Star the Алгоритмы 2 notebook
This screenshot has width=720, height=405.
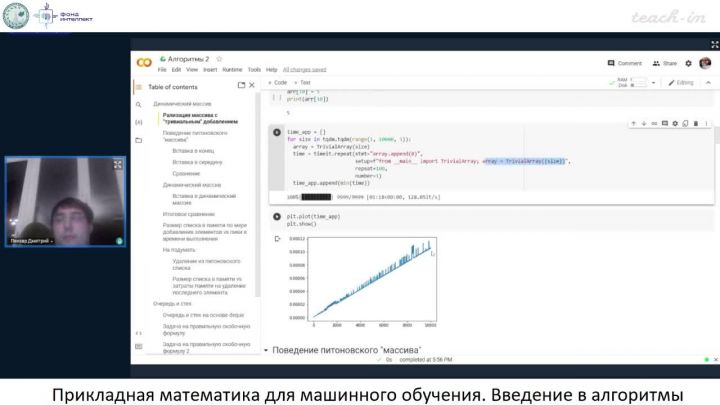pyautogui.click(x=219, y=60)
